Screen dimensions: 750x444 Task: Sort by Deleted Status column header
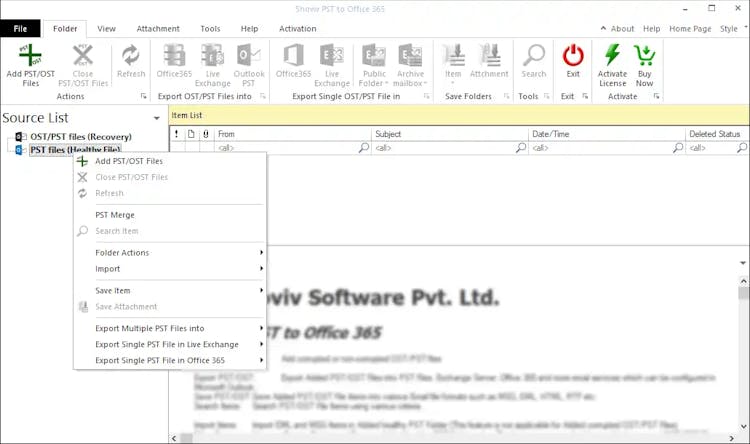pos(717,134)
